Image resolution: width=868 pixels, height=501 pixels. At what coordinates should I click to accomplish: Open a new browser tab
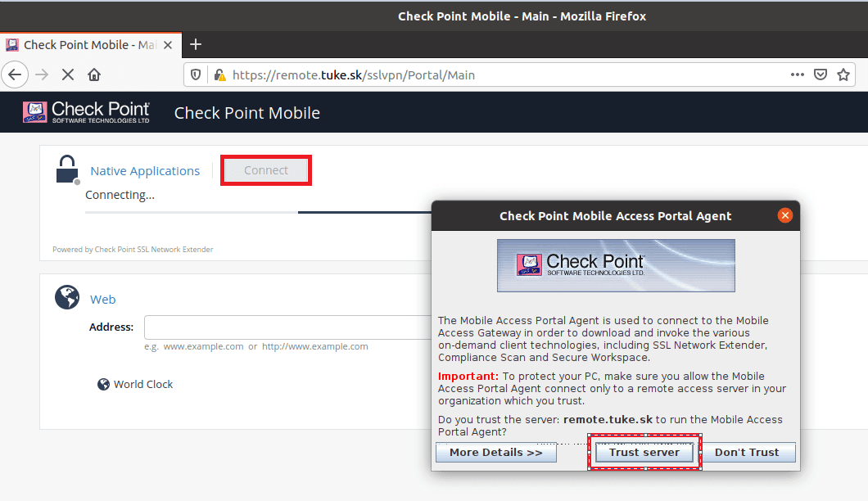pos(195,45)
